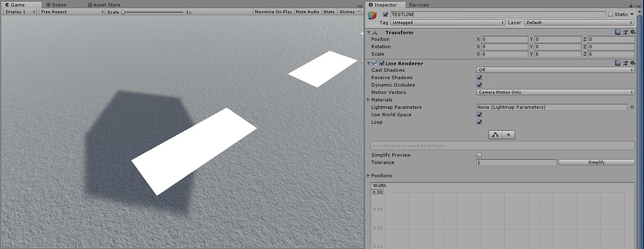Viewport: 644px width, 249px height.
Task: Click the GameObject cube icon in Inspector
Action: (x=372, y=16)
